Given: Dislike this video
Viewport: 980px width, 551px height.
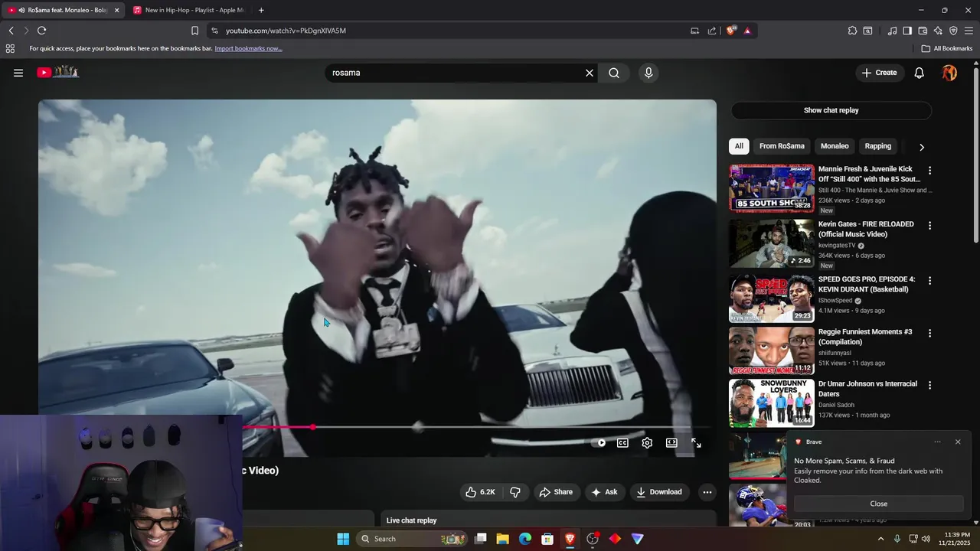Looking at the screenshot, I should pos(515,492).
